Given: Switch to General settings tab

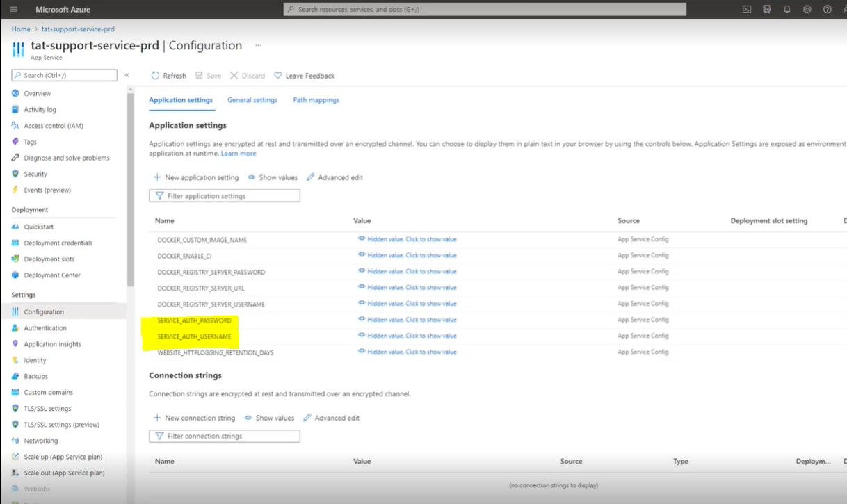Looking at the screenshot, I should click(x=252, y=100).
